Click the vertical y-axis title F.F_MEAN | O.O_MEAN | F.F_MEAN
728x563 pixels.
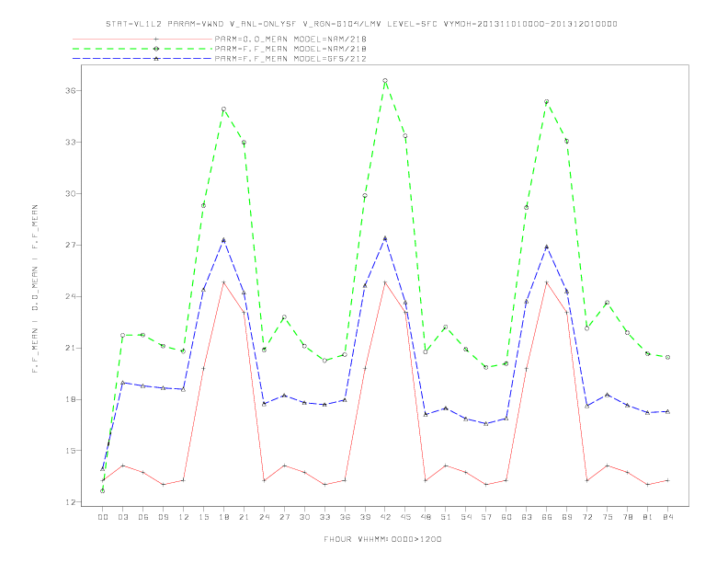tap(35, 289)
